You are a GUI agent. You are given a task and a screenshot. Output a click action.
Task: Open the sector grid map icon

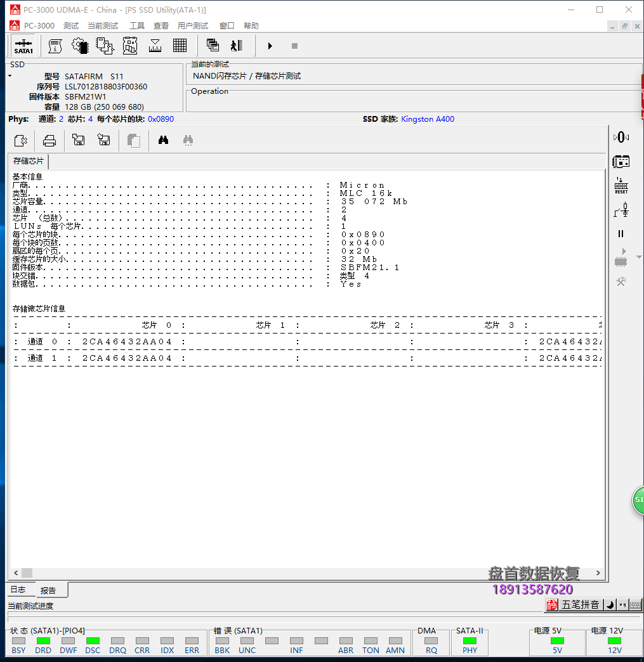[x=180, y=45]
